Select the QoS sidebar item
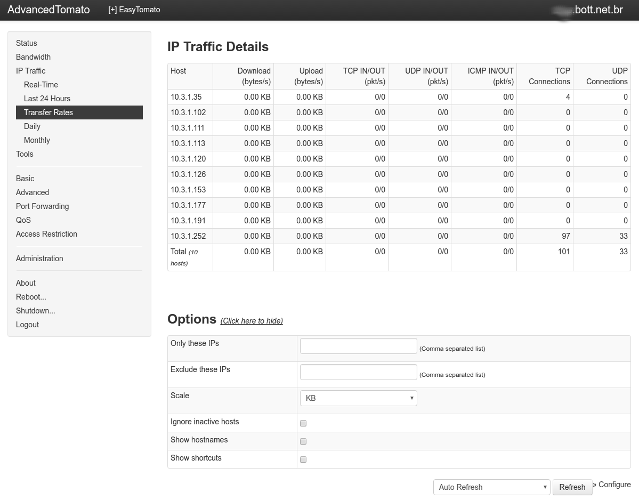The width and height of the screenshot is (639, 500). [x=24, y=220]
